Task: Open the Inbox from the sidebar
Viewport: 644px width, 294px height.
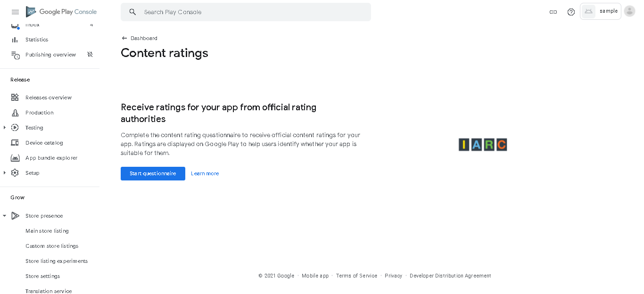Action: (x=33, y=24)
